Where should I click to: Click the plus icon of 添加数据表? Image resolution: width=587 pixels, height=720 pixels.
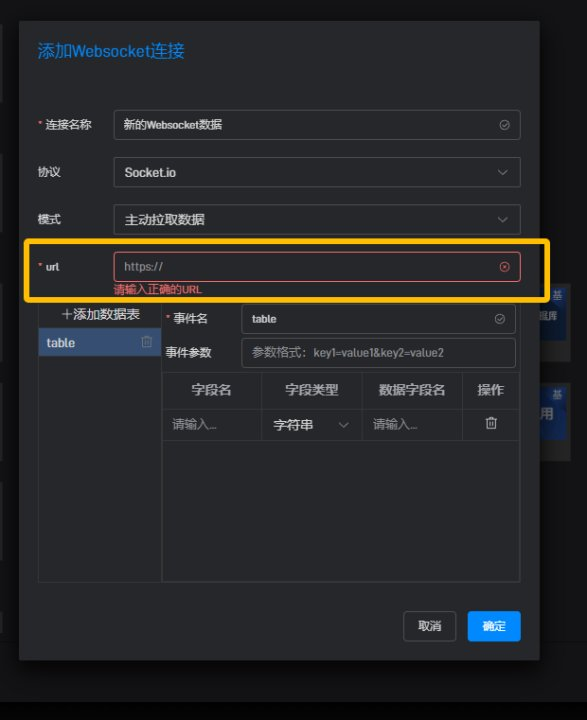click(67, 314)
